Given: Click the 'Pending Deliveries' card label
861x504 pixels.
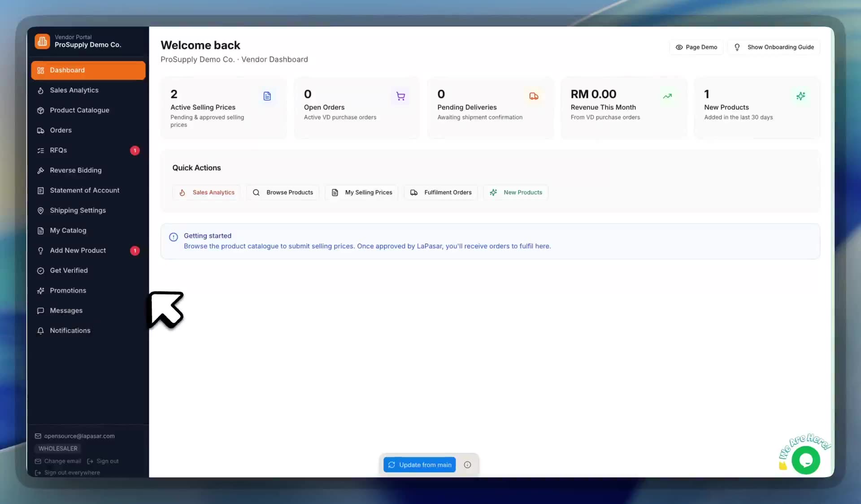Looking at the screenshot, I should [467, 108].
